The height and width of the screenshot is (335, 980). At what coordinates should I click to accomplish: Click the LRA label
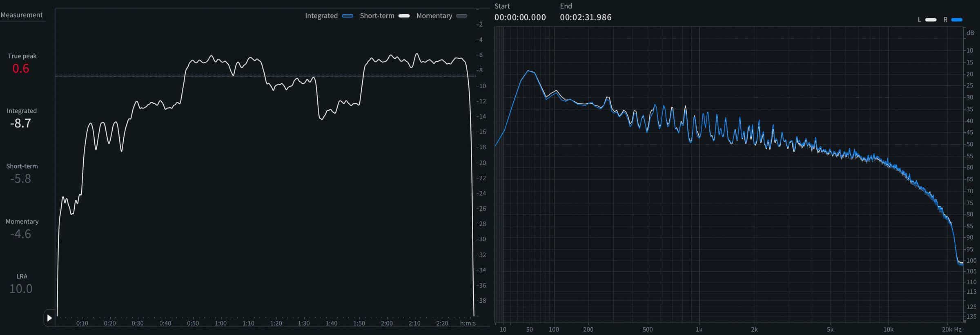coord(22,277)
